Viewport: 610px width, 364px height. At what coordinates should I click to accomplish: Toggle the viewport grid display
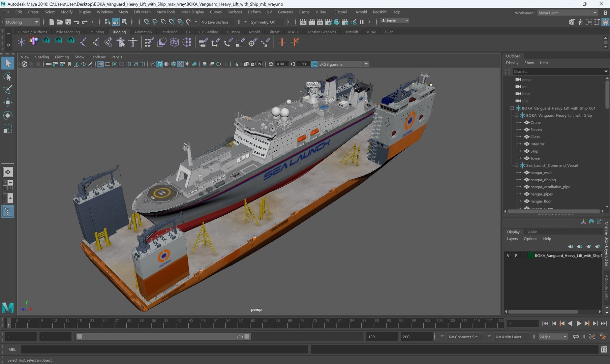100,64
